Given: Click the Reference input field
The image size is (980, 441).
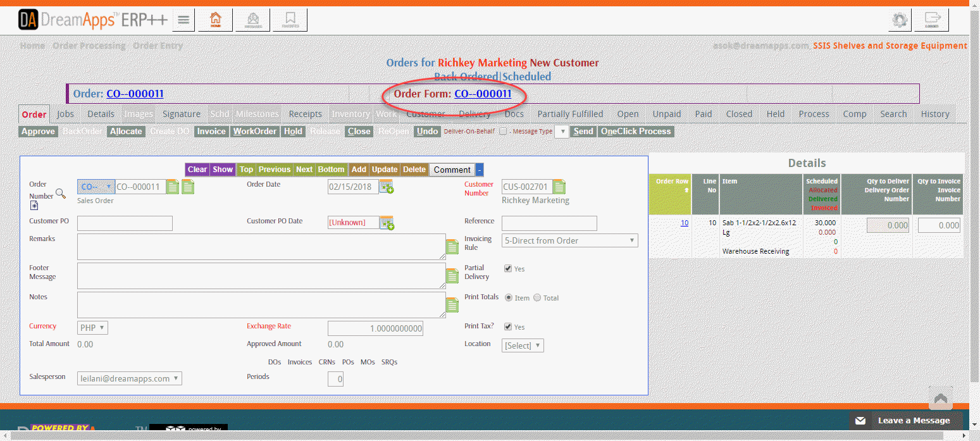Looking at the screenshot, I should click(549, 223).
